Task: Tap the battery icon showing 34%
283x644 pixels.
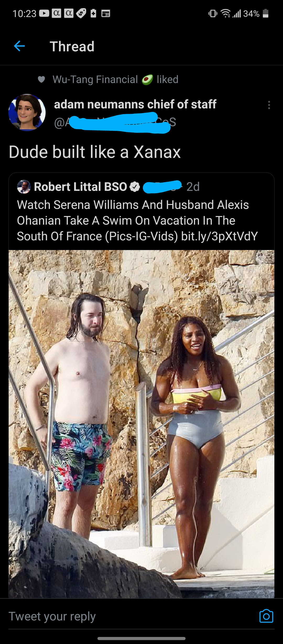Action: coord(266,13)
